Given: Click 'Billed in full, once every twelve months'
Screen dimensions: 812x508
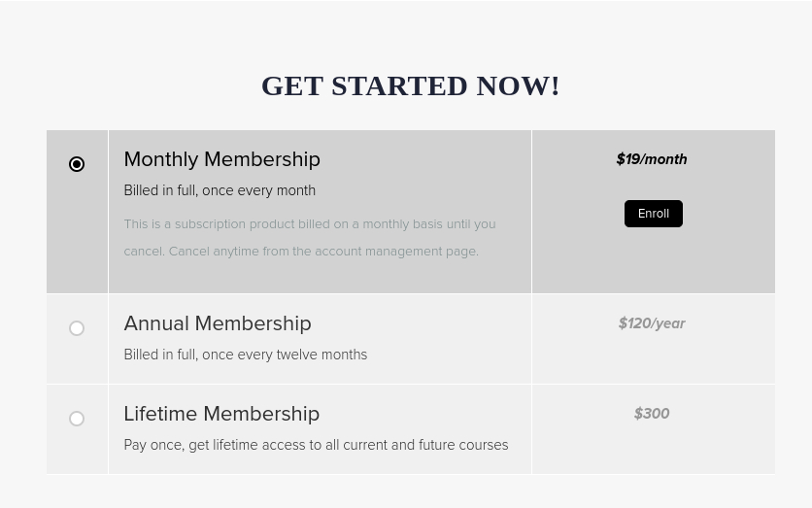Looking at the screenshot, I should click(245, 355).
